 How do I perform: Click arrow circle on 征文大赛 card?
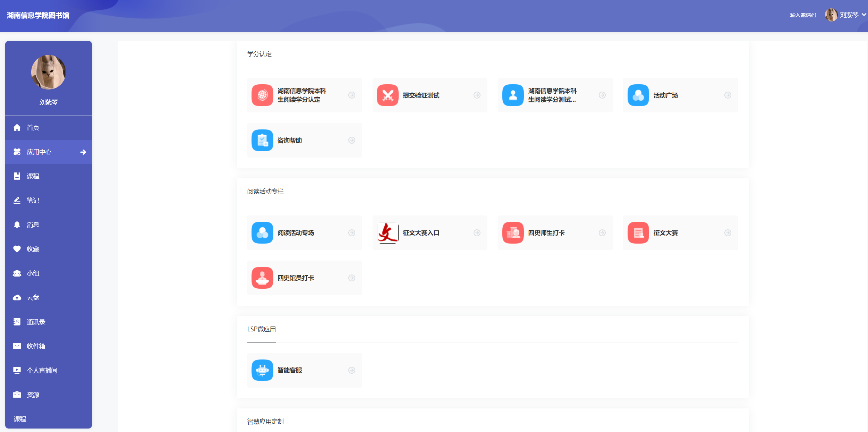coord(727,233)
